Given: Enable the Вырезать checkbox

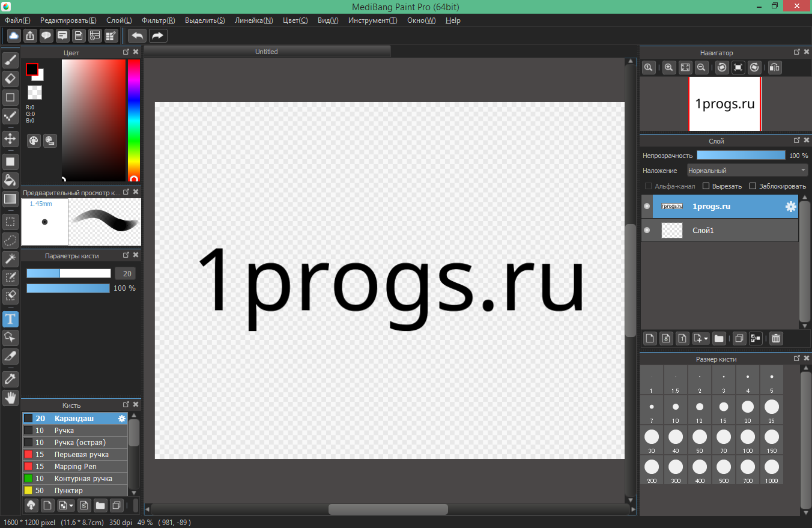Looking at the screenshot, I should 706,186.
